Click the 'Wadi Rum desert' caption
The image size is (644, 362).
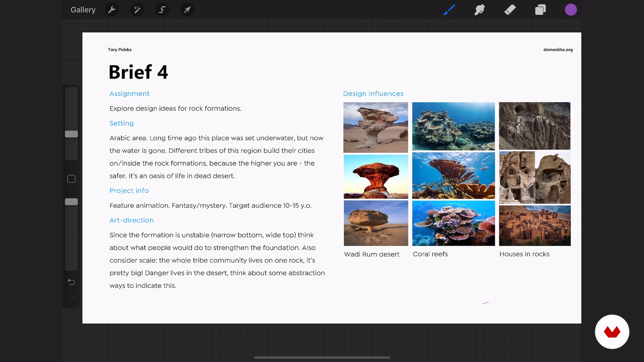pos(371,254)
